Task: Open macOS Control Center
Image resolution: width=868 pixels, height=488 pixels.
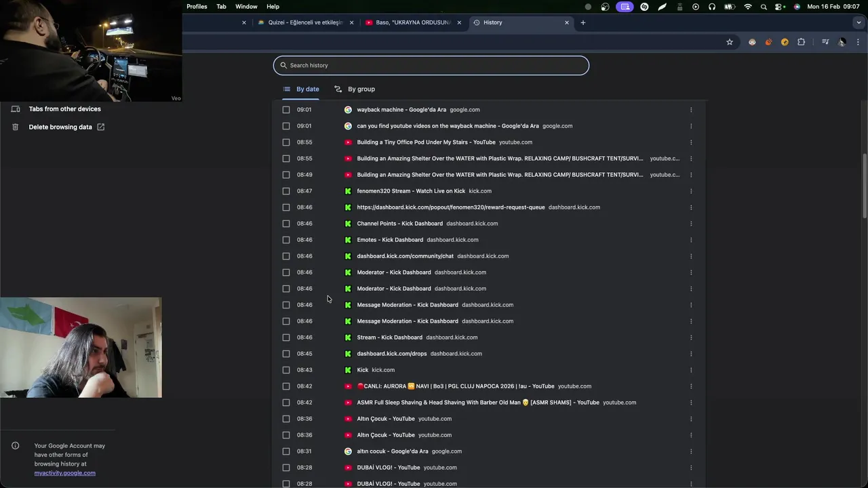Action: click(780, 6)
